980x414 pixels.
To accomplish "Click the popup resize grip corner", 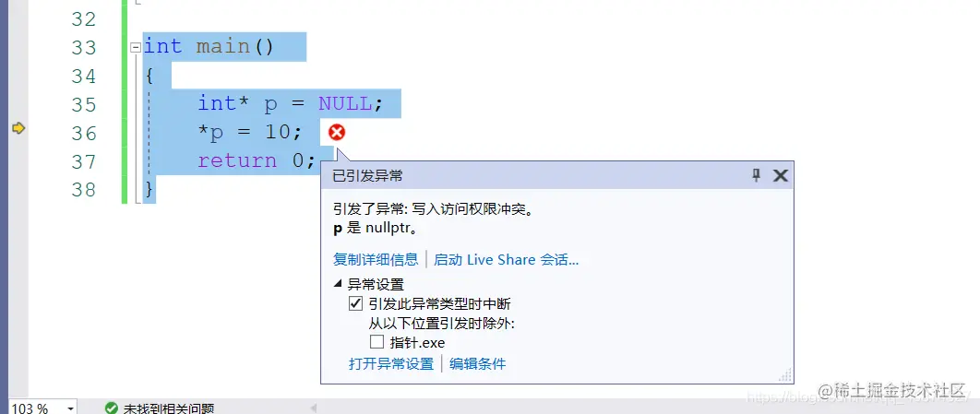I will [x=785, y=376].
